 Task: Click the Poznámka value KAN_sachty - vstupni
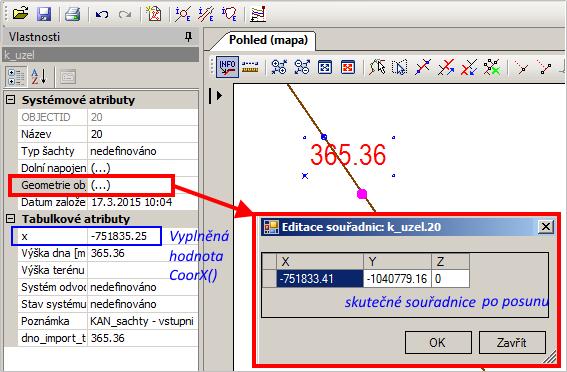pos(142,321)
